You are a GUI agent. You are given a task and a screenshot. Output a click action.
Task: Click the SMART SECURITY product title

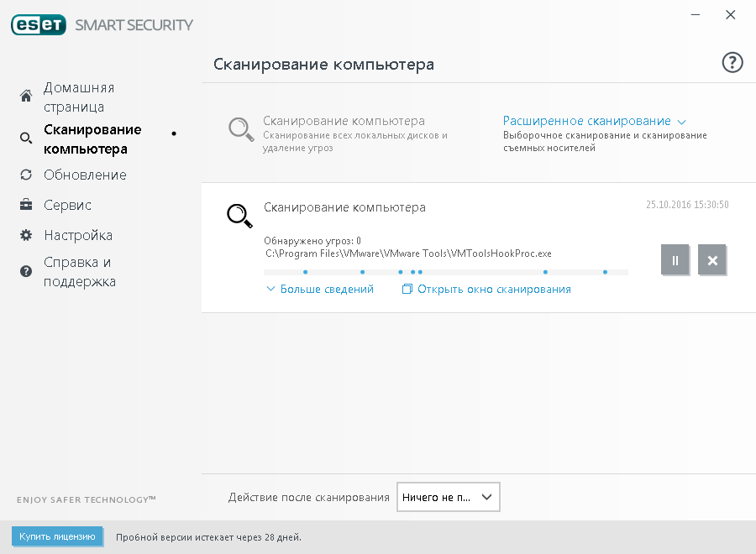pyautogui.click(x=134, y=25)
